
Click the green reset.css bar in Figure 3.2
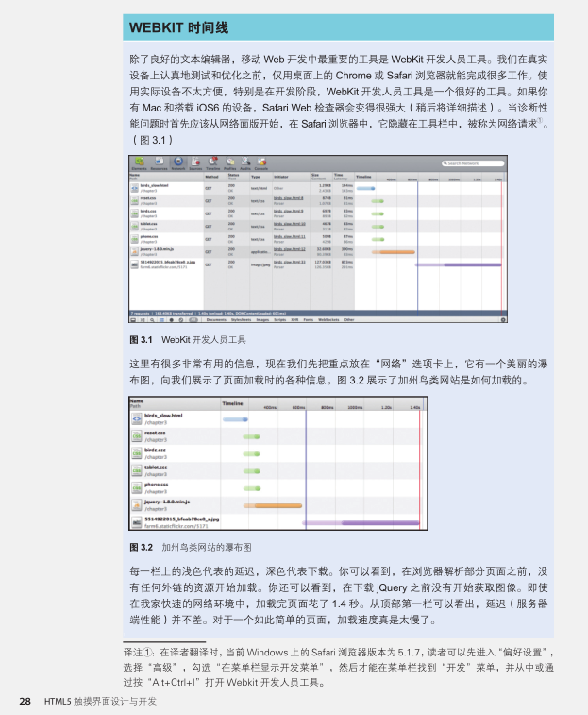252,436
